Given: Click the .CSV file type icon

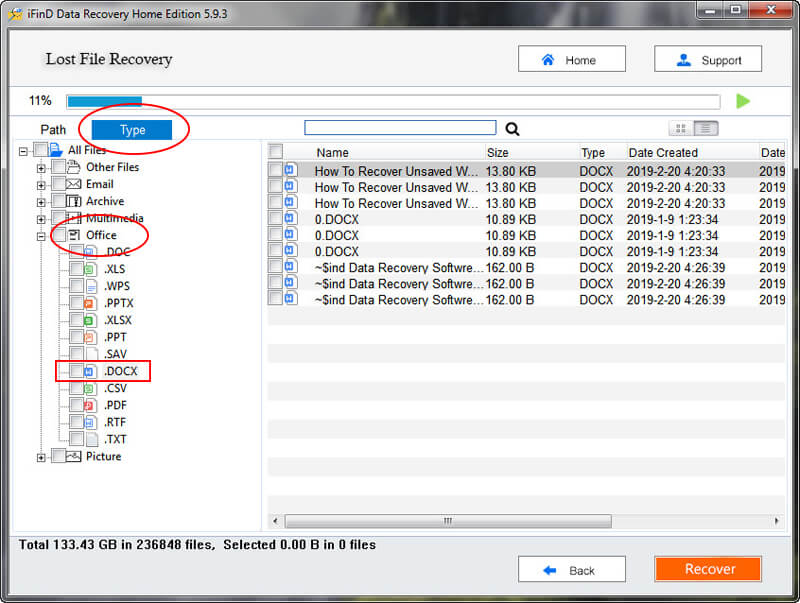Looking at the screenshot, I should tap(90, 388).
